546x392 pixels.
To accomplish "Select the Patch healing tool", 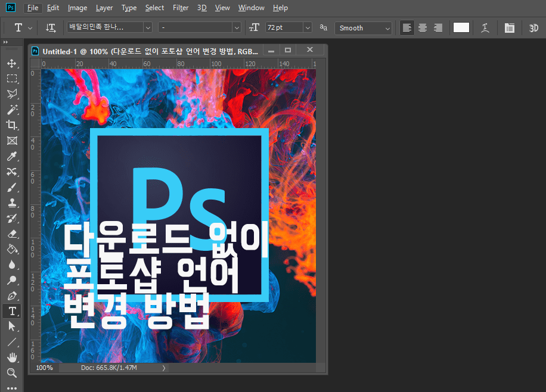I will coord(12,172).
